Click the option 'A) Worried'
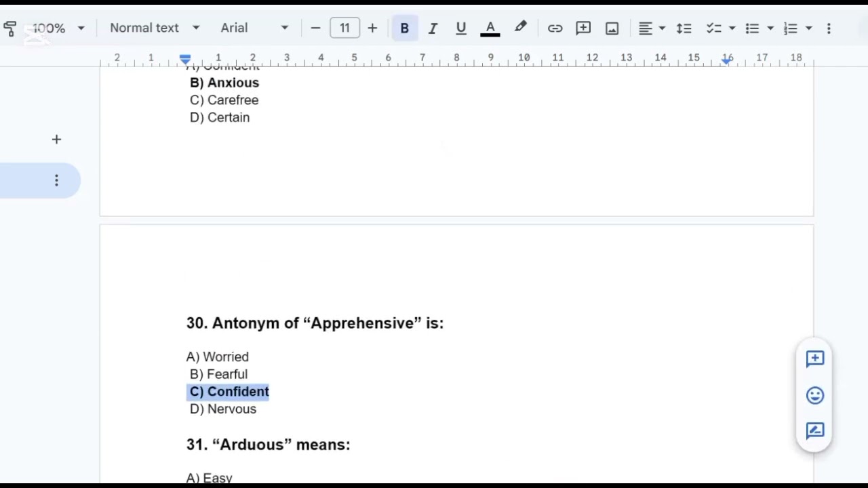868x488 pixels. (x=218, y=357)
